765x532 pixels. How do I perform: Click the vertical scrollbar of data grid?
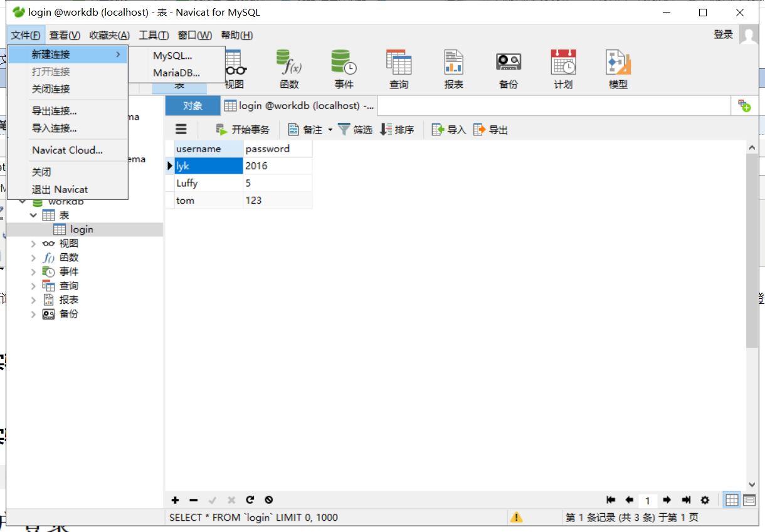click(x=752, y=251)
